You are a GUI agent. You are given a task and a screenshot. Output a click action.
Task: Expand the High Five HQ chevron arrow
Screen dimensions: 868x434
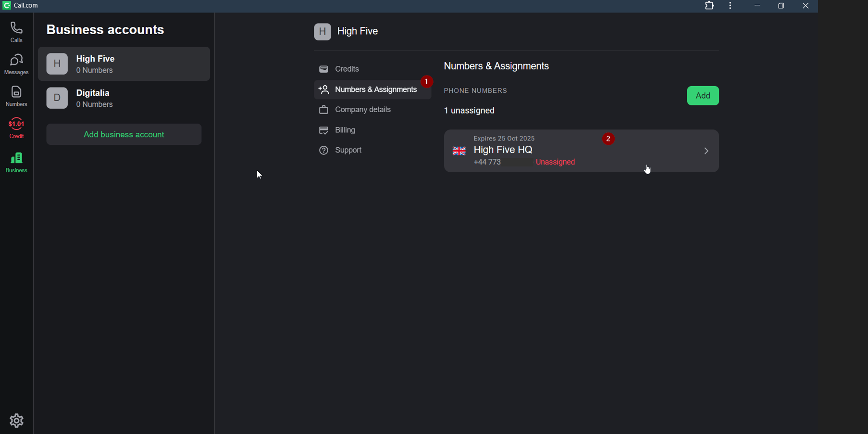pos(706,151)
